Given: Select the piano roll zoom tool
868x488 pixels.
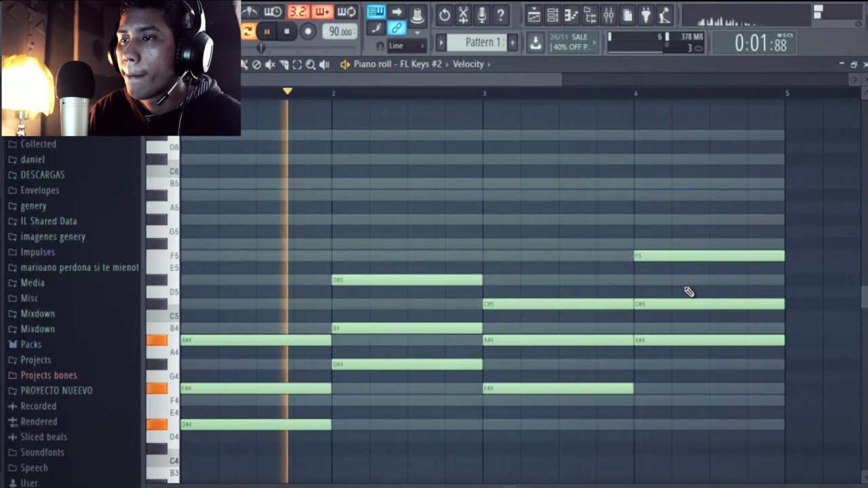Looking at the screenshot, I should pyautogui.click(x=311, y=64).
